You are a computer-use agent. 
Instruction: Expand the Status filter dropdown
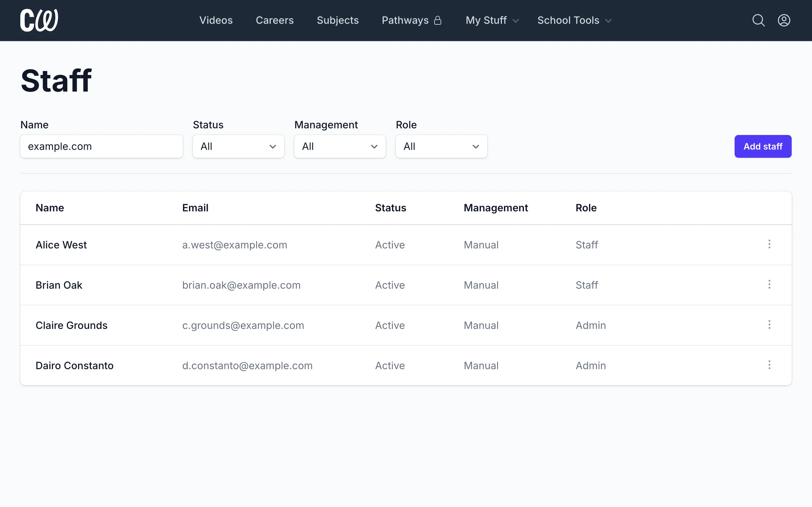(x=238, y=146)
